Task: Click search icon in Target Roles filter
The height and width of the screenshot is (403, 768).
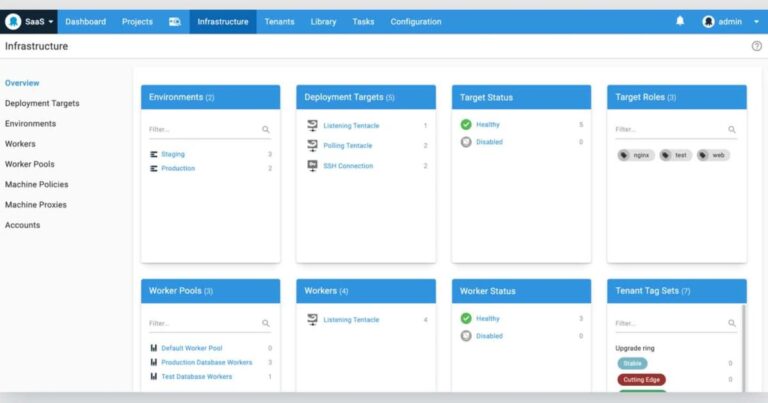Action: point(732,129)
